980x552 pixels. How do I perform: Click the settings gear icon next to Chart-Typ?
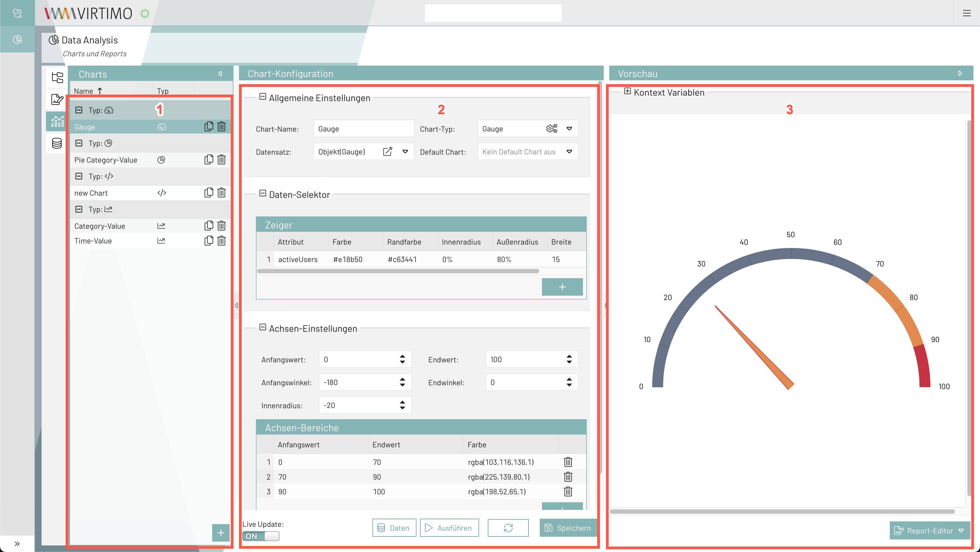[x=552, y=128]
